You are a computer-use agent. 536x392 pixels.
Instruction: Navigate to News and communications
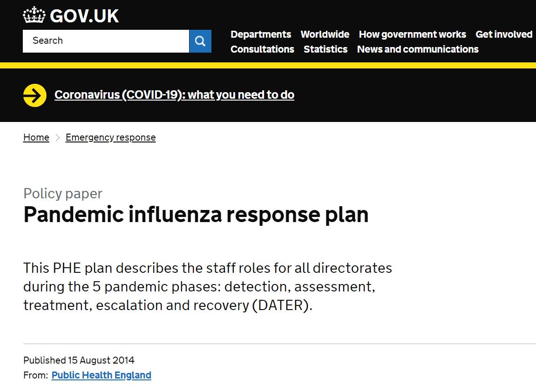coord(418,49)
